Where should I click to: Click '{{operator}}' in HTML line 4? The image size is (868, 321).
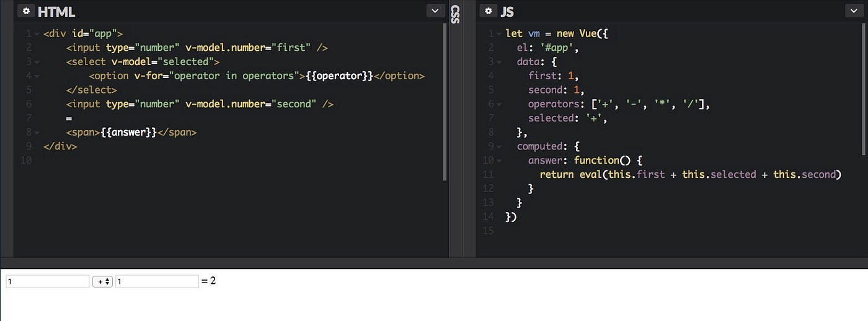click(340, 76)
